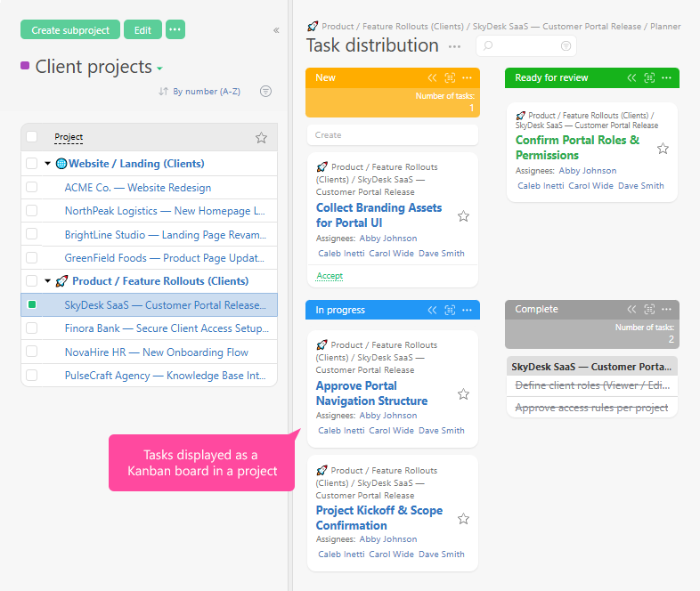
Task: Click the filter icon beside sort order
Action: tap(265, 92)
